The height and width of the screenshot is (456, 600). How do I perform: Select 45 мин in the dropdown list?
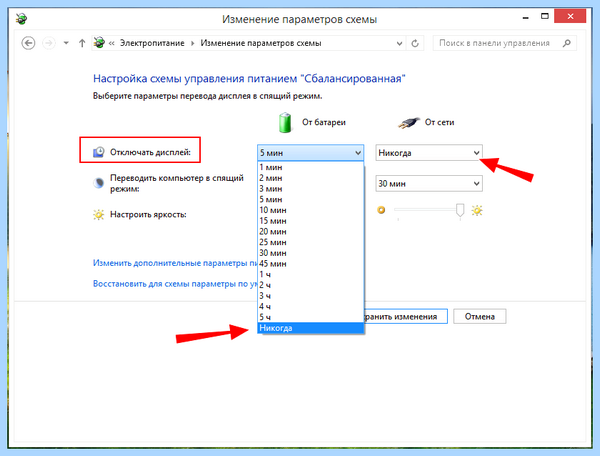(x=310, y=264)
